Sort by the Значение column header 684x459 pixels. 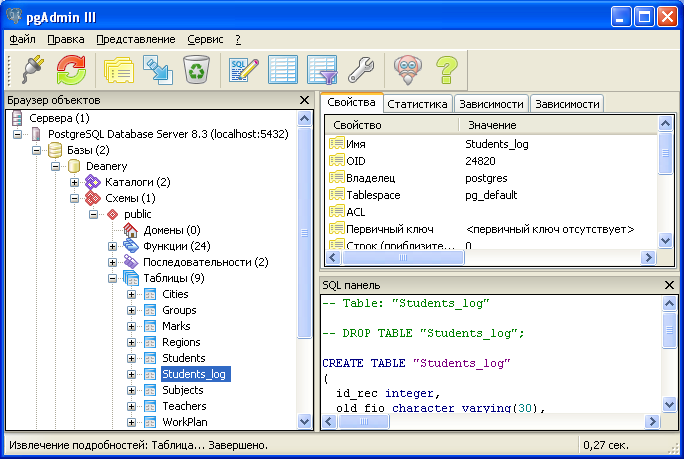(558, 125)
